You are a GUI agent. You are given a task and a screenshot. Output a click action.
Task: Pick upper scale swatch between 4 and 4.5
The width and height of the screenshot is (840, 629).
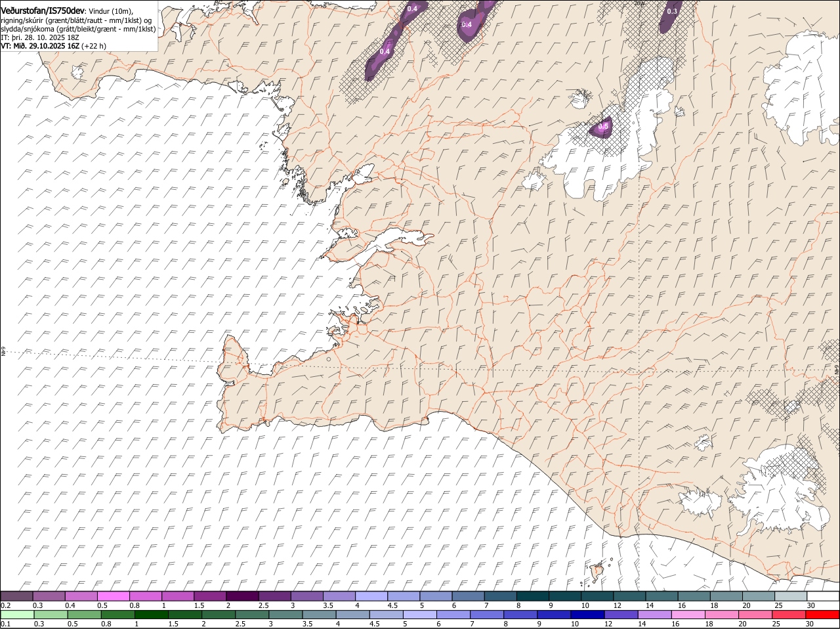[x=371, y=596]
